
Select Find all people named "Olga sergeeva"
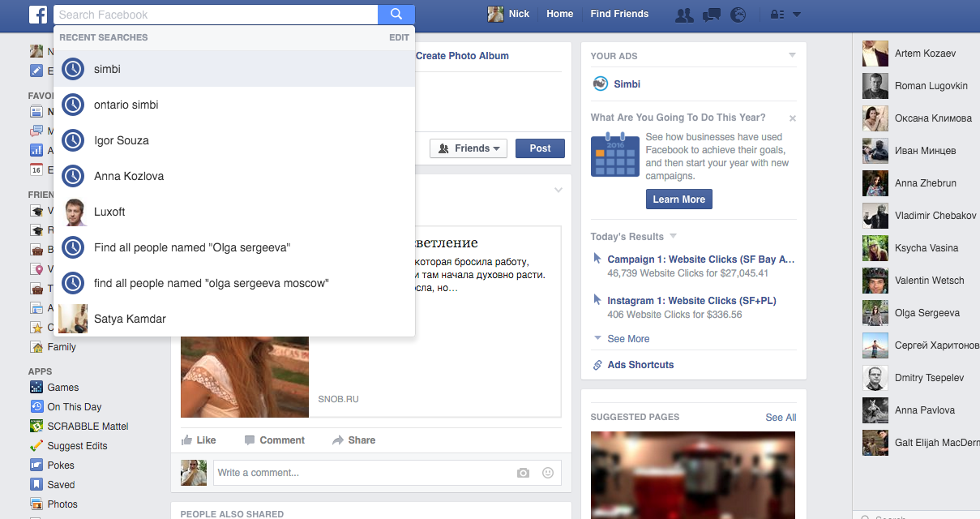pos(234,247)
